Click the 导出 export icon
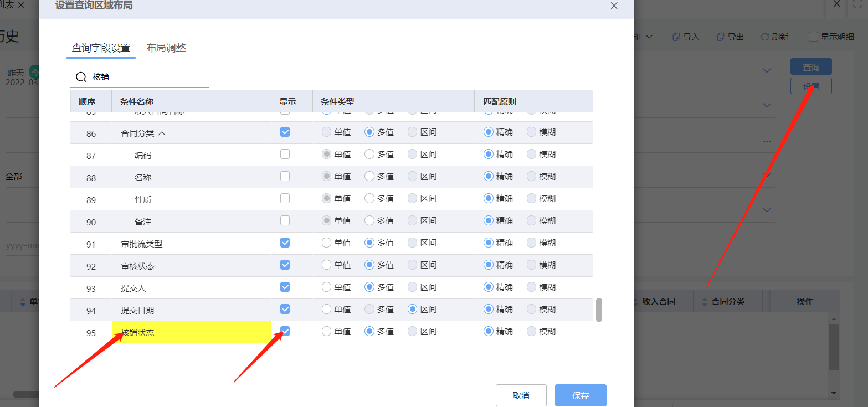 click(x=722, y=37)
